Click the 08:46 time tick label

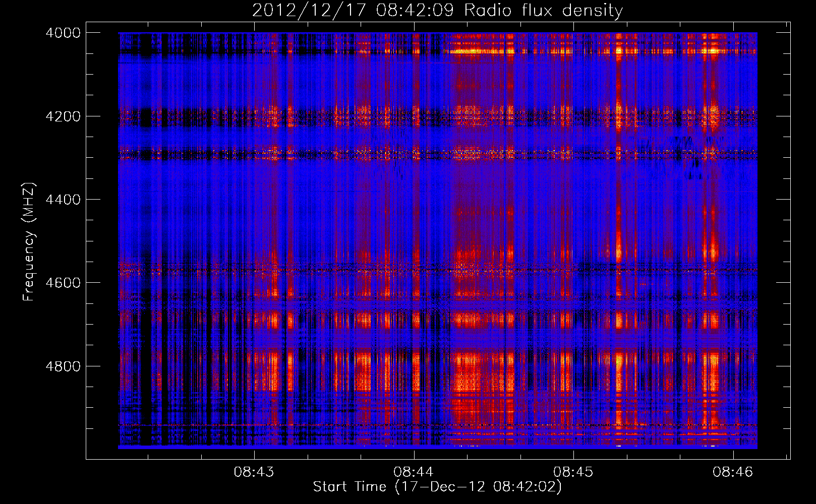(x=733, y=472)
